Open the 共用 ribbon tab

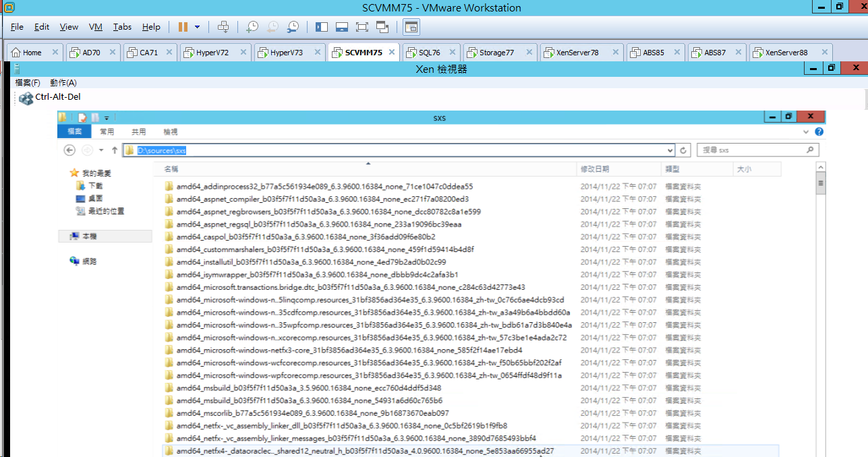pyautogui.click(x=138, y=132)
